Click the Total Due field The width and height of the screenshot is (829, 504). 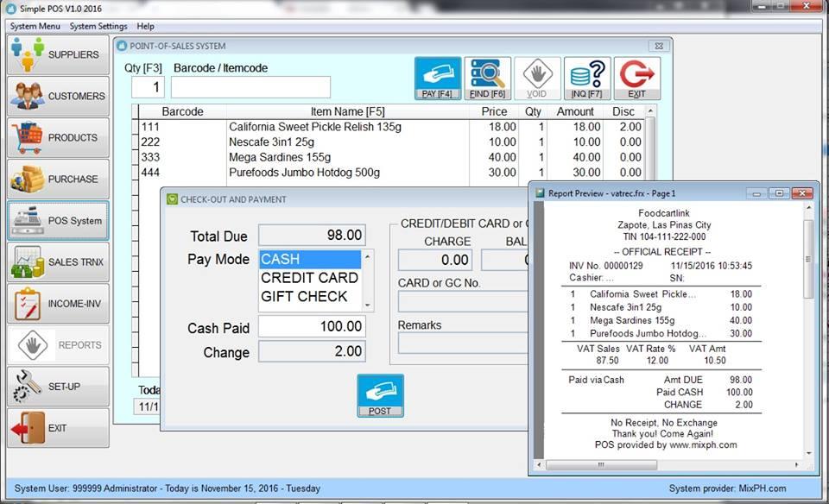(312, 235)
